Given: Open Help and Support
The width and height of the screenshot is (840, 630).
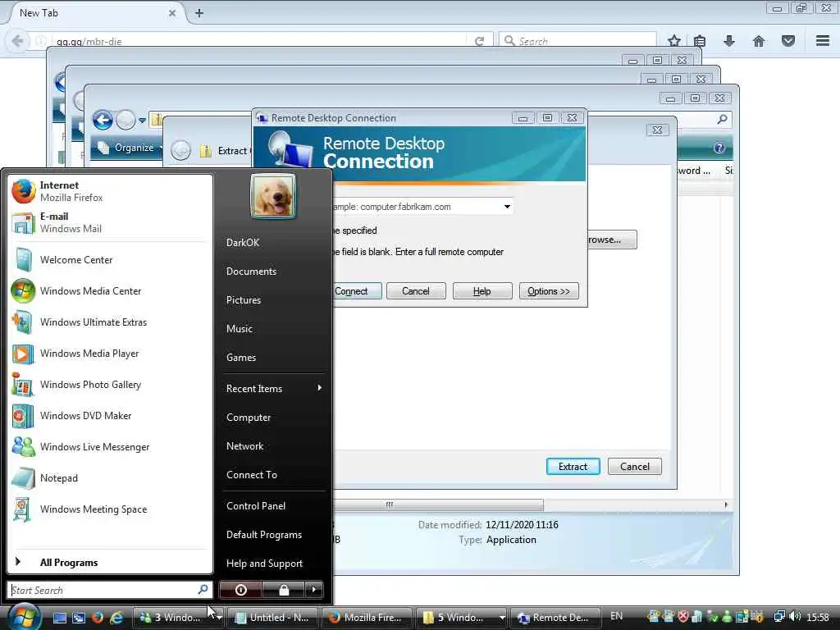Looking at the screenshot, I should [264, 564].
